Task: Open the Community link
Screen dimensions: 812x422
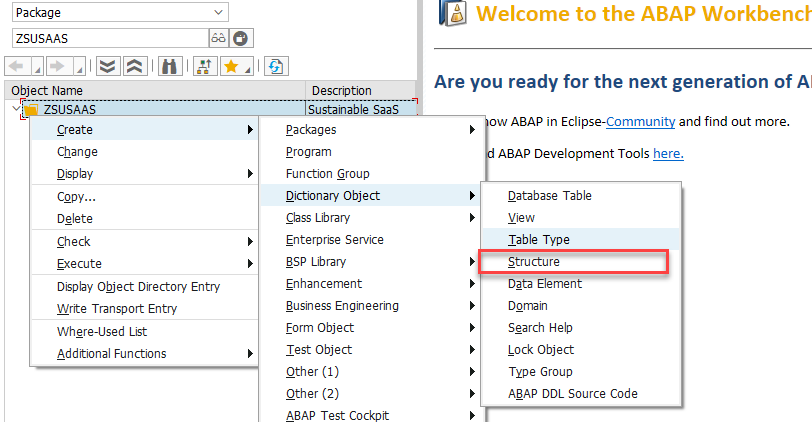Action: coord(641,122)
